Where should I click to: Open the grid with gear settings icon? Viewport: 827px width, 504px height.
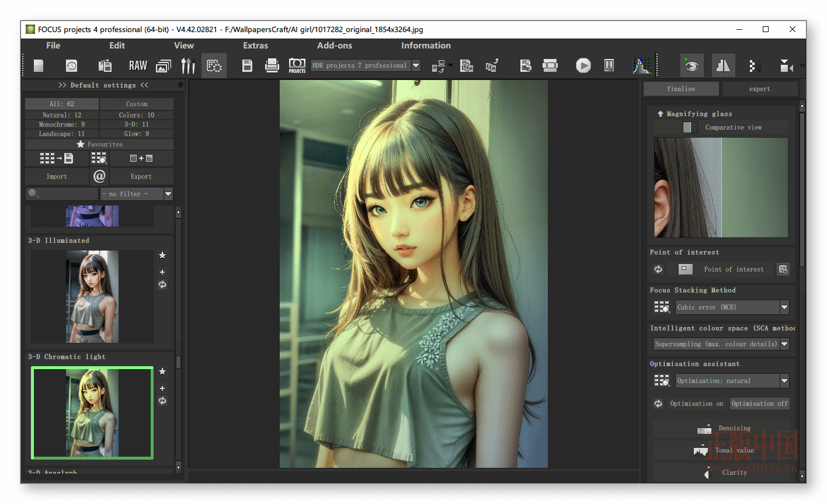click(214, 65)
